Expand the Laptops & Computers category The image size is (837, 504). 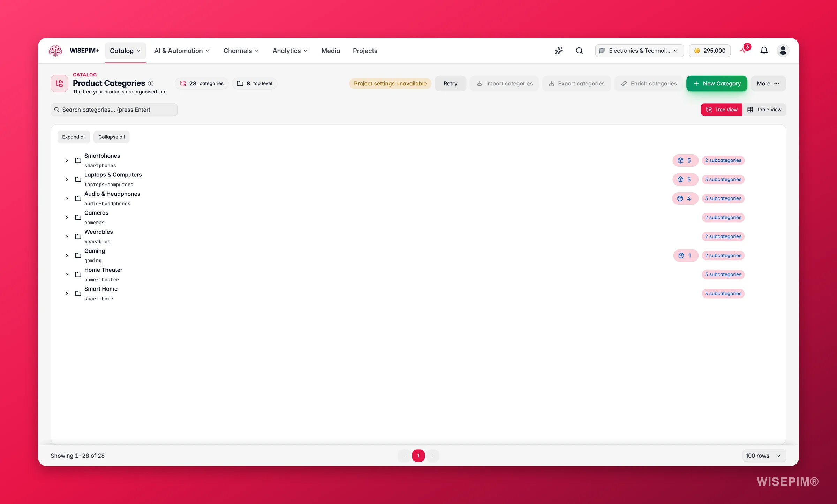(67, 179)
